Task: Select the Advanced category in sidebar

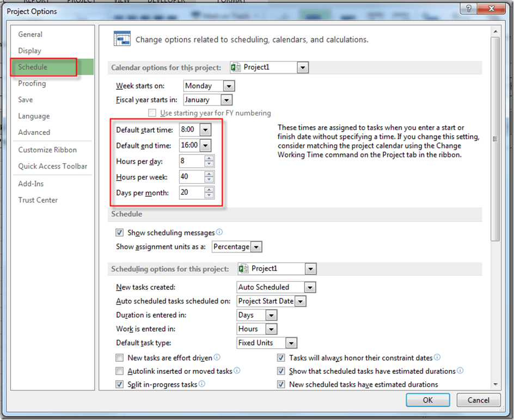Action: click(34, 132)
